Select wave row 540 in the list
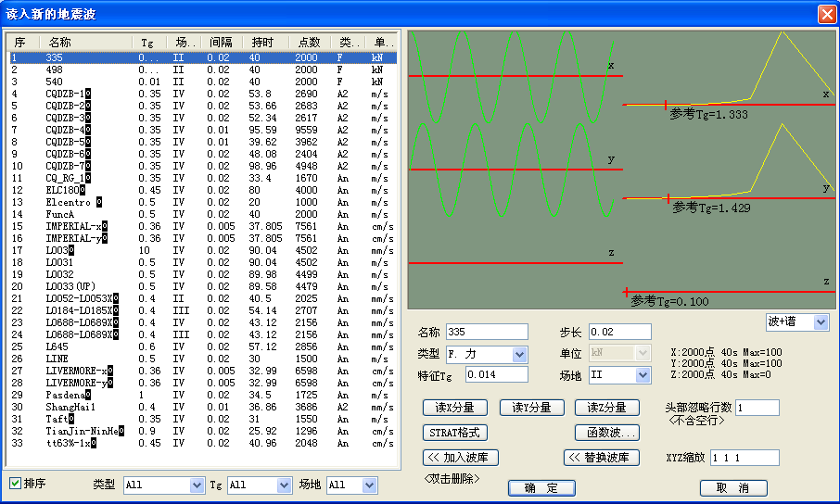The width and height of the screenshot is (840, 504). 203,82
